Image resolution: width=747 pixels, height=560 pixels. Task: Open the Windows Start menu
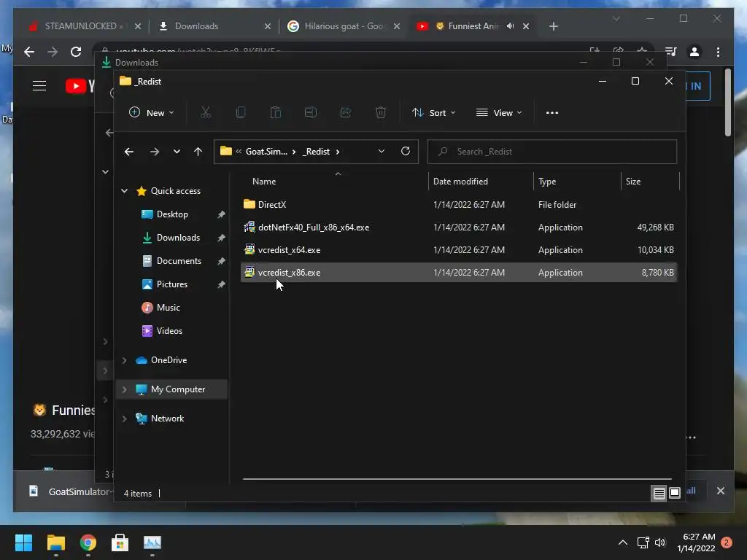[x=24, y=542]
